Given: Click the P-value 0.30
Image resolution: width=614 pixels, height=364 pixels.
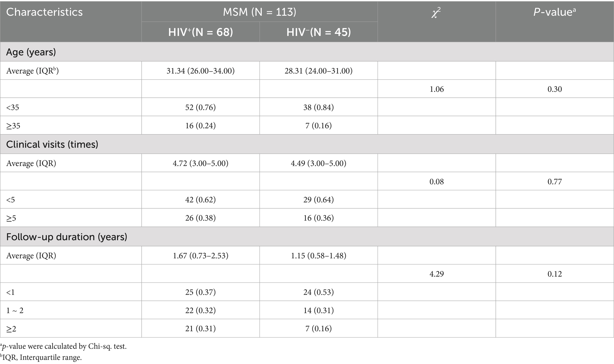Looking at the screenshot, I should click(x=554, y=89).
